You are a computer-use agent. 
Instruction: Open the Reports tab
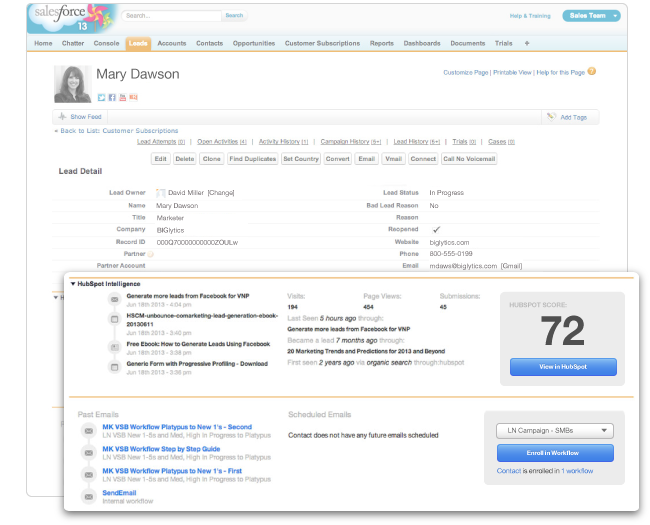(x=382, y=43)
